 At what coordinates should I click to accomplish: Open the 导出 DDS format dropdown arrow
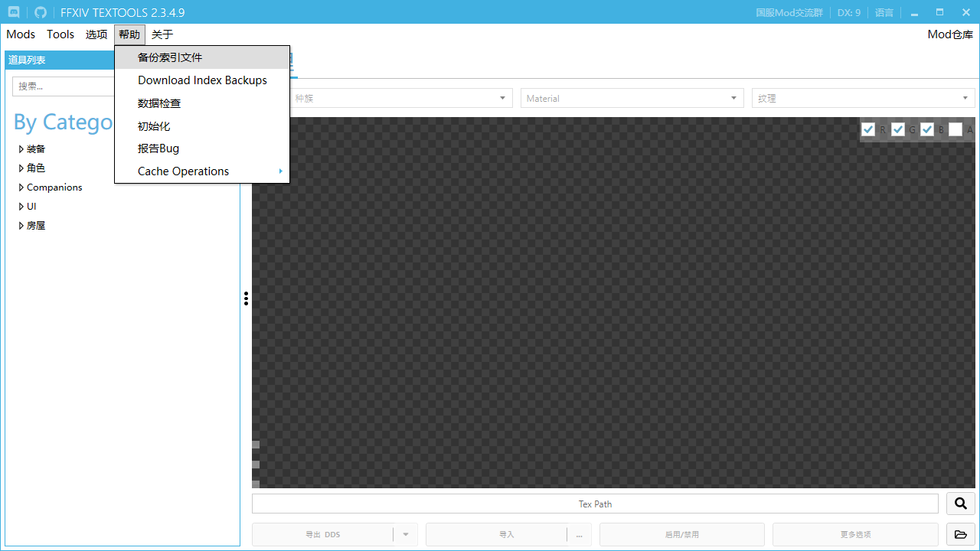[406, 534]
